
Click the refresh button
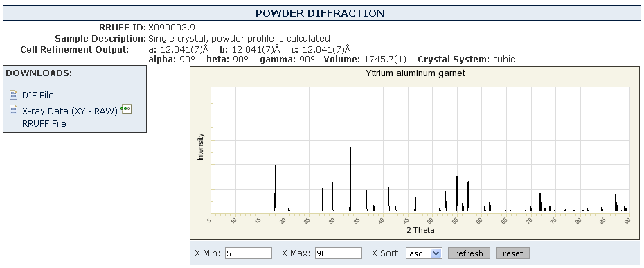coord(469,253)
